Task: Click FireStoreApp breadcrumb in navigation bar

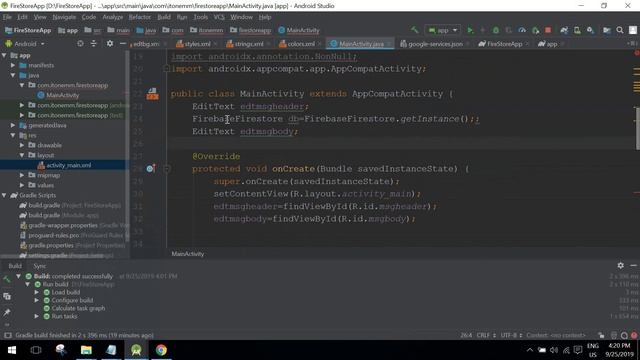Action: tap(28, 30)
